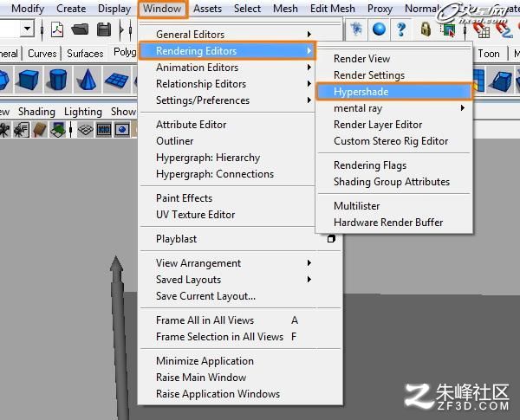The image size is (520, 420).
Task: Toggle the film gate icon
Action: coord(104,130)
